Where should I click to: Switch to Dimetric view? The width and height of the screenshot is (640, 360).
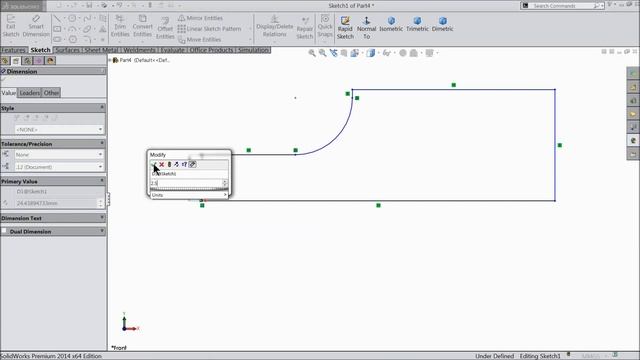(442, 24)
